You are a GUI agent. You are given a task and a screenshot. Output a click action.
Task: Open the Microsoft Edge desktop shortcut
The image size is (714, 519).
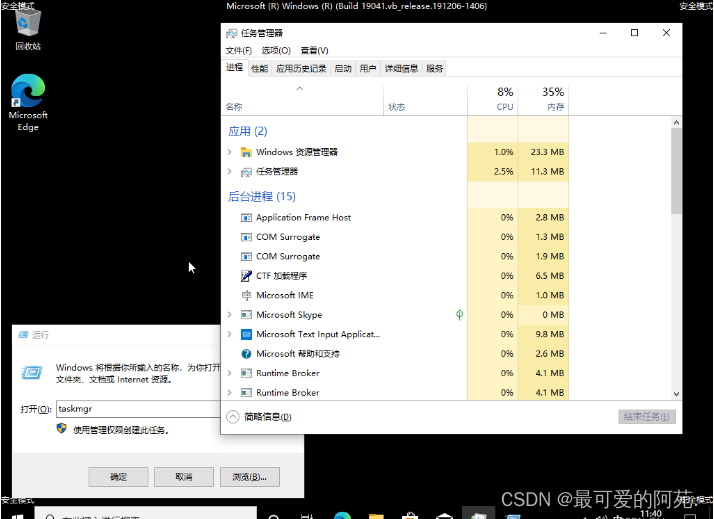(28, 102)
